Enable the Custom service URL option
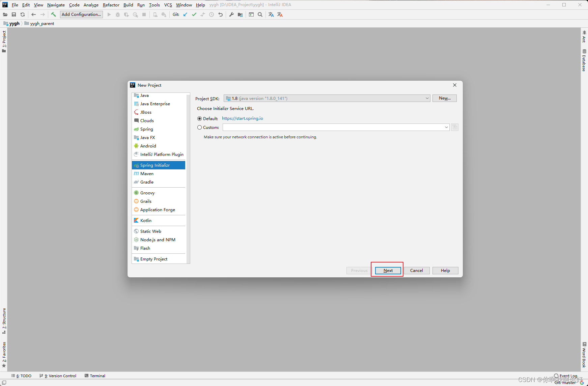Screen dimensions: 588x386 coord(199,127)
